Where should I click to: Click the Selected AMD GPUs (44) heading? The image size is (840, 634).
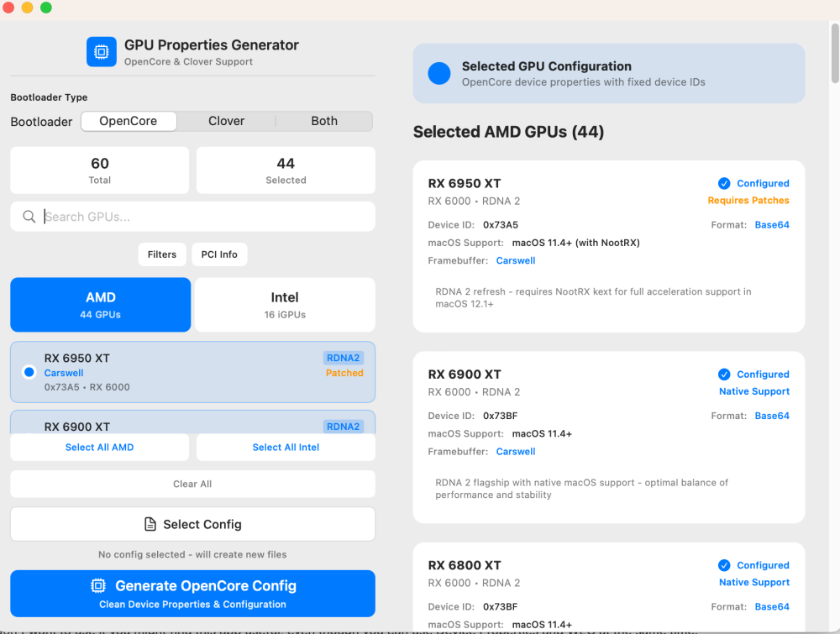pos(508,132)
